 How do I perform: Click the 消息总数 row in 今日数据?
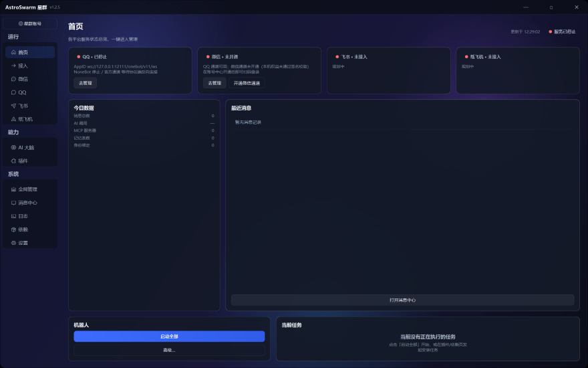[144, 116]
